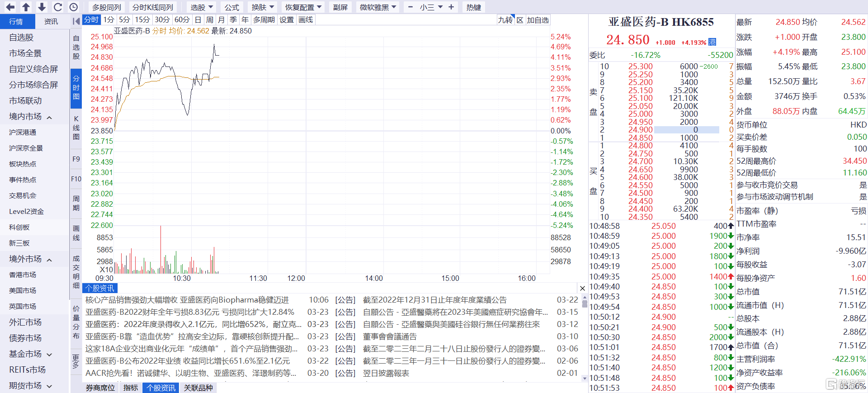Click the news panel scrollbar down arrow
The image size is (868, 393).
[585, 379]
